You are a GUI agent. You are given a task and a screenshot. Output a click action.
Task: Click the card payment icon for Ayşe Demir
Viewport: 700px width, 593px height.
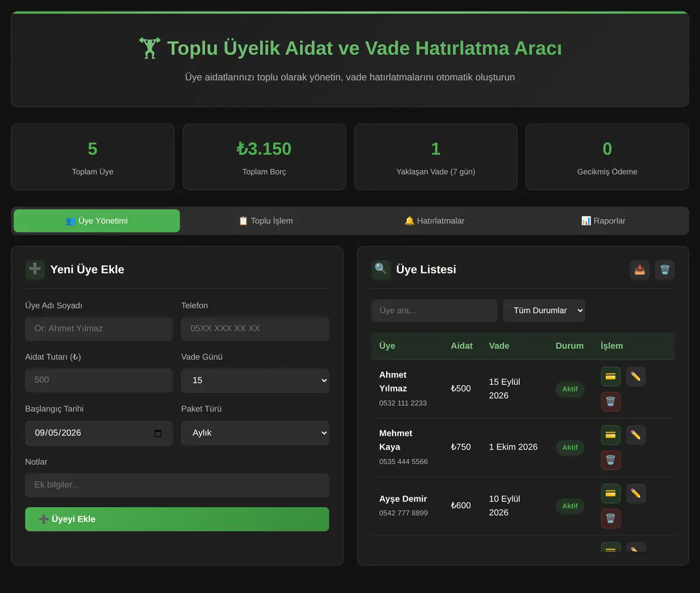[x=611, y=494]
